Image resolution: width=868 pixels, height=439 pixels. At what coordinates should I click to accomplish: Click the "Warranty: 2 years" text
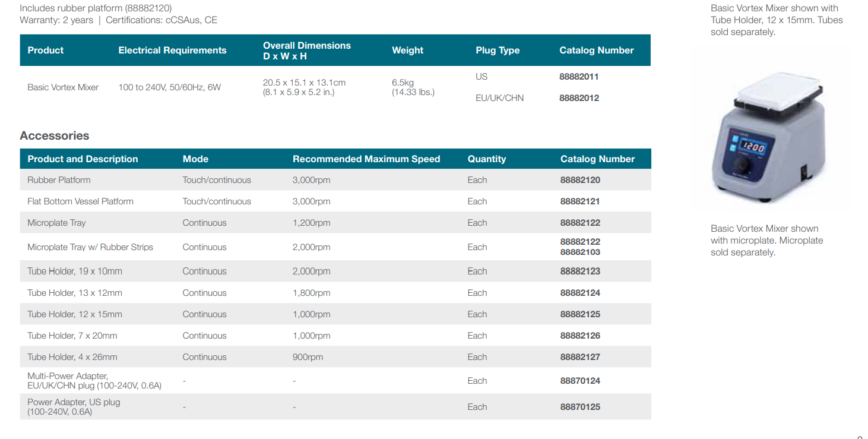pos(56,20)
